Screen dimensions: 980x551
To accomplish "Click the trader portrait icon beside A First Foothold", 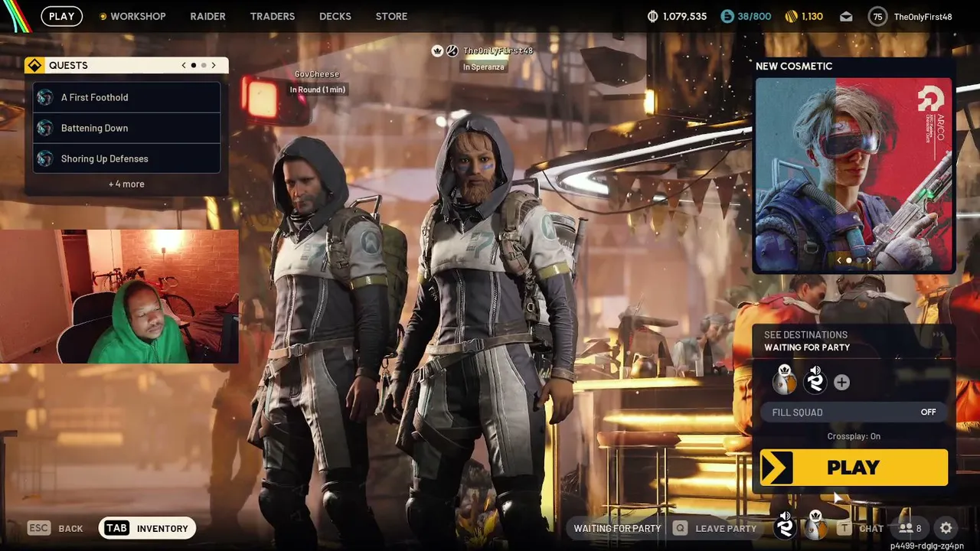I will click(x=45, y=97).
